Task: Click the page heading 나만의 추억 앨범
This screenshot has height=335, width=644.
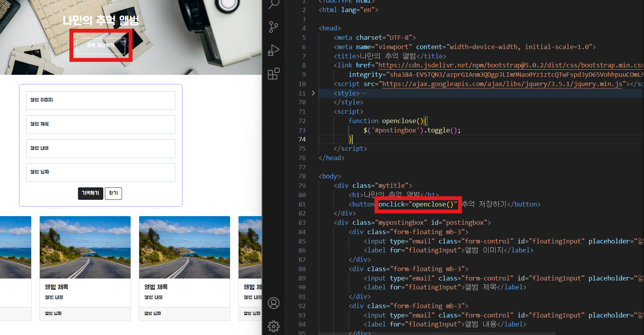Action: pyautogui.click(x=101, y=20)
